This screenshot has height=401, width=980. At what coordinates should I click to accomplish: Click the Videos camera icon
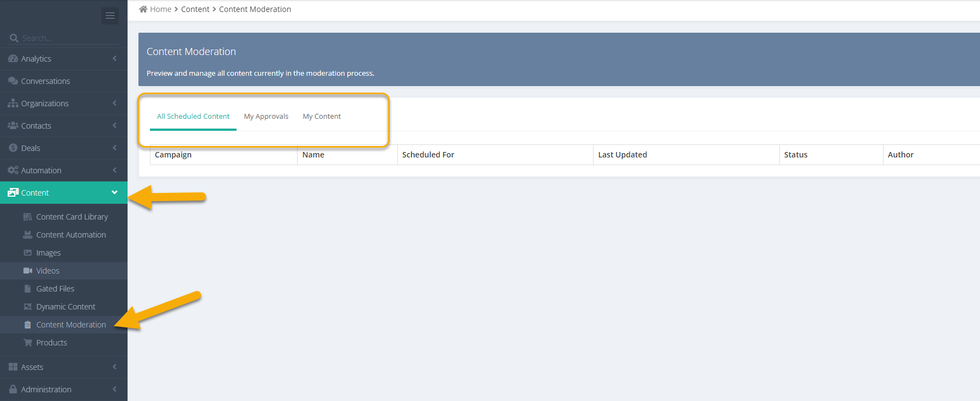click(28, 270)
